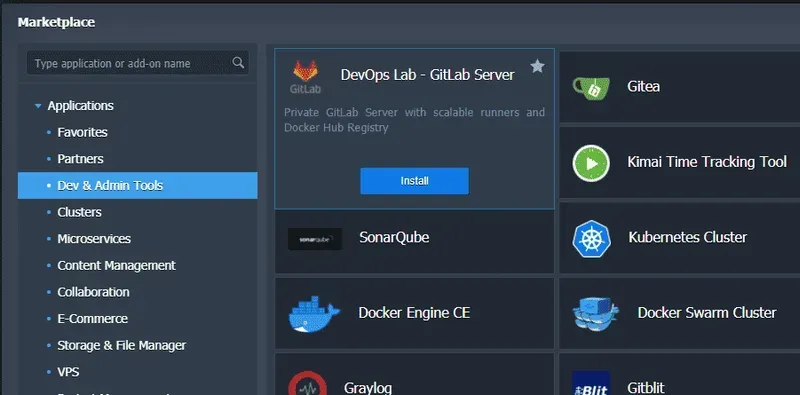Open the VPS category

coord(68,372)
